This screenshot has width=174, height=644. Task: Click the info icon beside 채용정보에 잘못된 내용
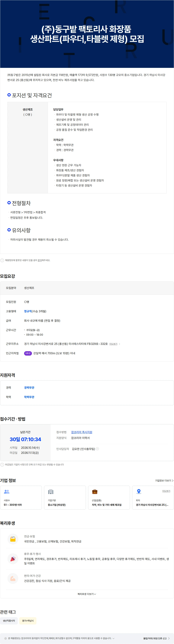tap(2, 260)
